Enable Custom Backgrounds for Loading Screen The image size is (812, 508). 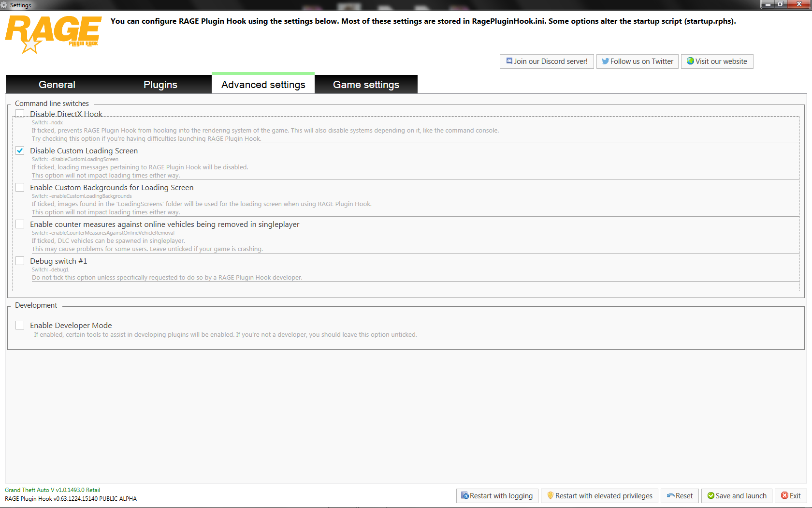20,187
